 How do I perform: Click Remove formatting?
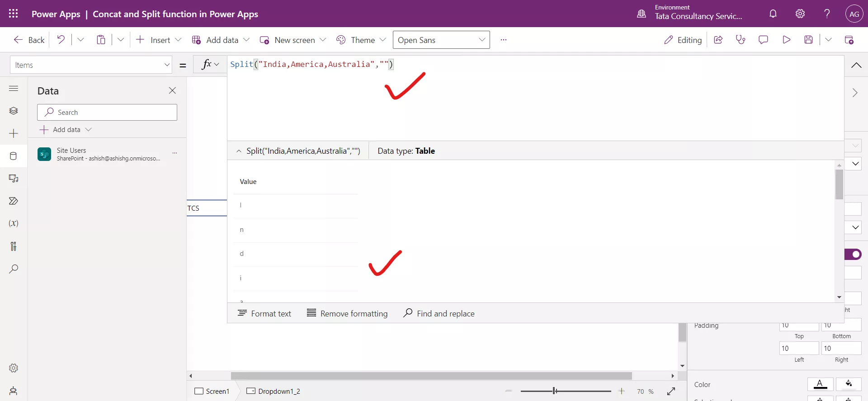[x=347, y=313]
